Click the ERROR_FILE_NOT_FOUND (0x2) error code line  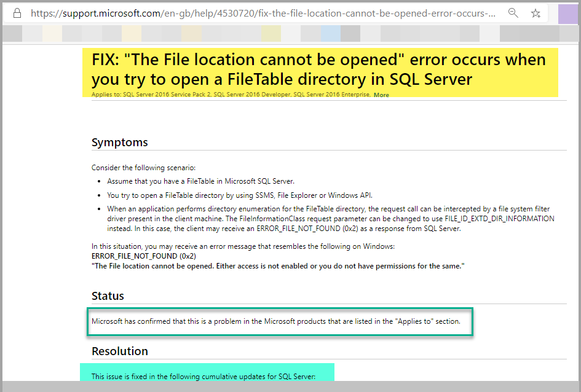point(144,256)
